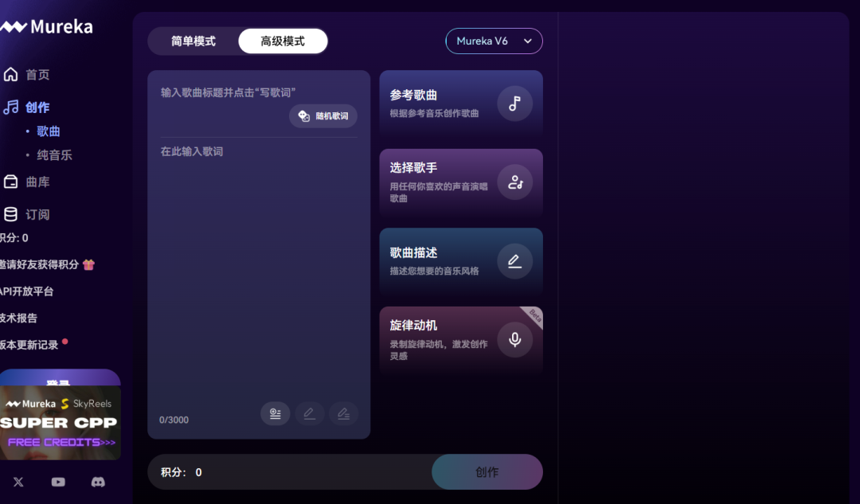
Task: Click the singer icon in 选择歌手 card
Action: coord(514,182)
